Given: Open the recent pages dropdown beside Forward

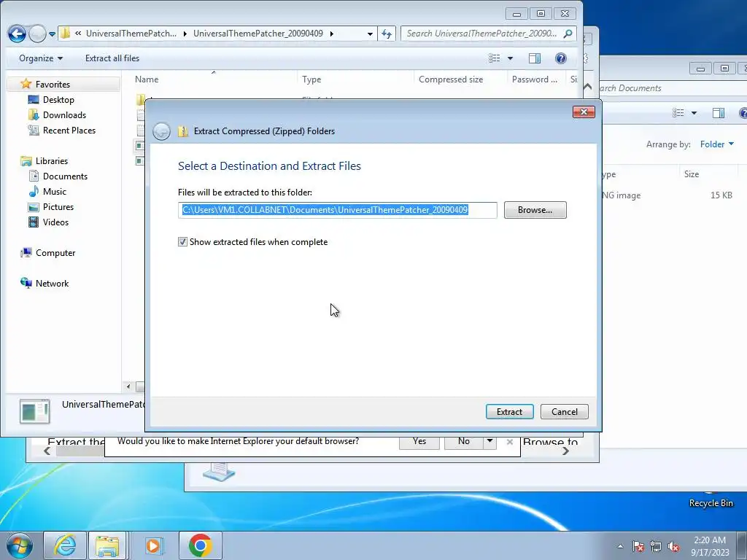Looking at the screenshot, I should click(x=52, y=34).
